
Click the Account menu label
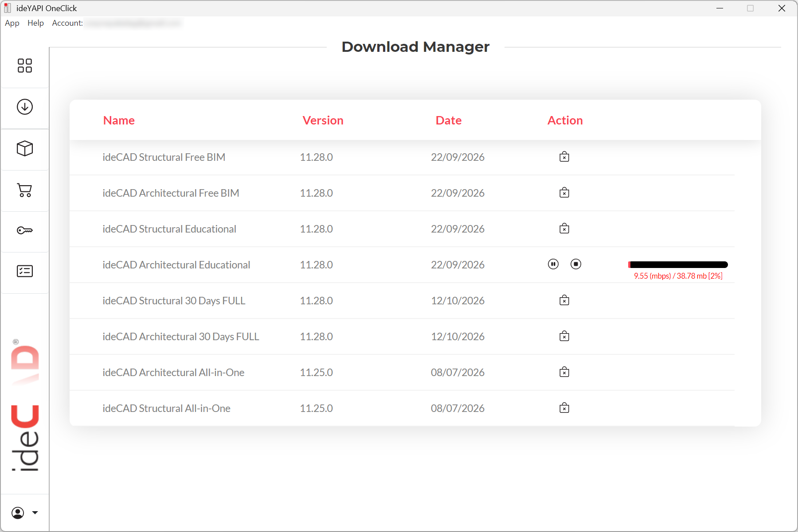point(67,23)
